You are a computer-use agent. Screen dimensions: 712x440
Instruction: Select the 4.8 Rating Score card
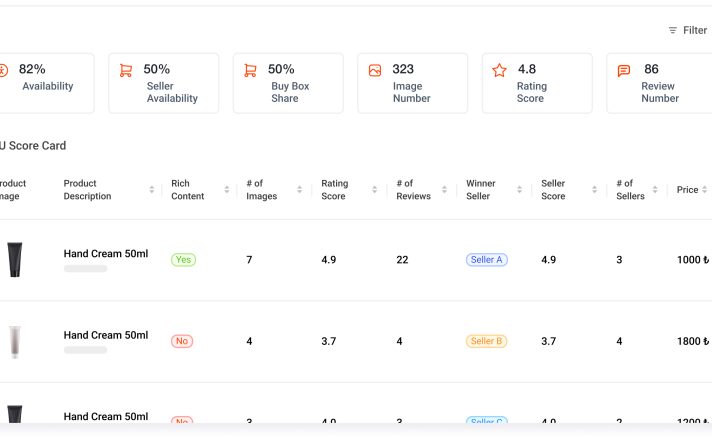tap(537, 83)
